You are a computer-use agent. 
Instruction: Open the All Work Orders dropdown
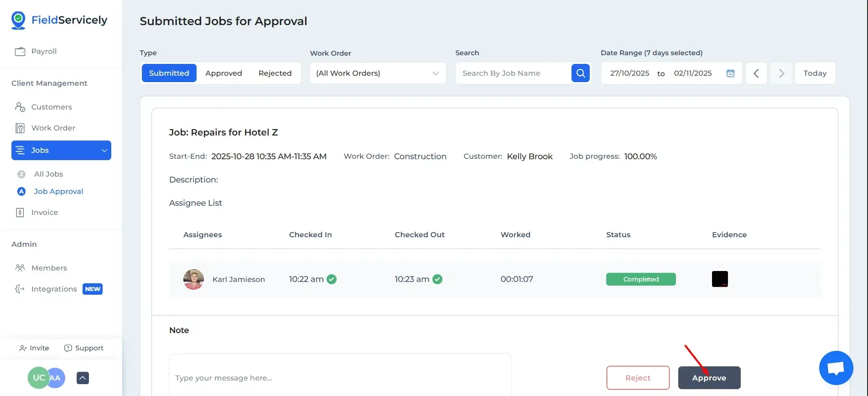[377, 73]
